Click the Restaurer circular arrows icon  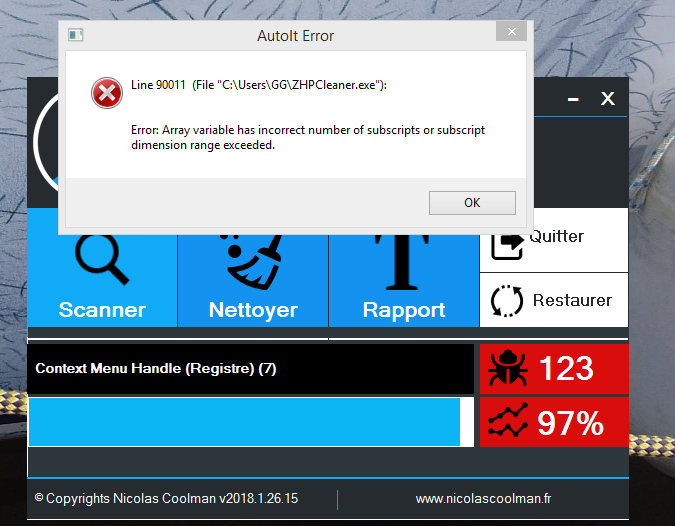click(x=508, y=301)
